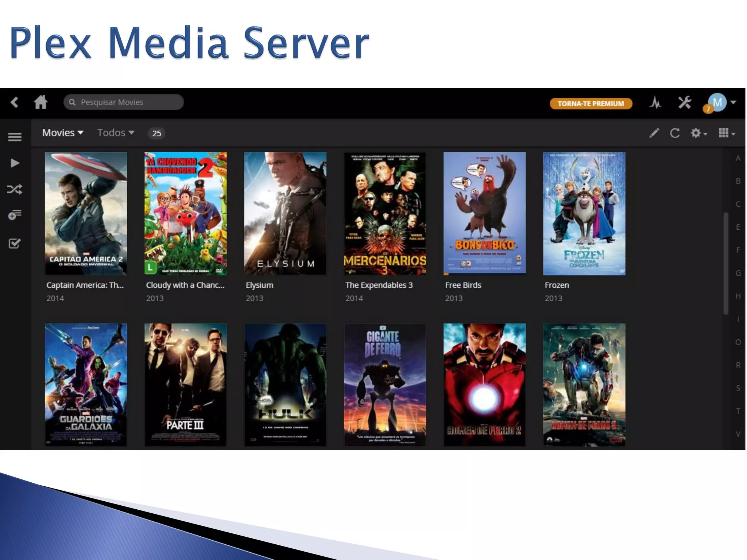This screenshot has height=560, width=747.
Task: Click the sidebar hamburger menu icon
Action: coord(15,137)
